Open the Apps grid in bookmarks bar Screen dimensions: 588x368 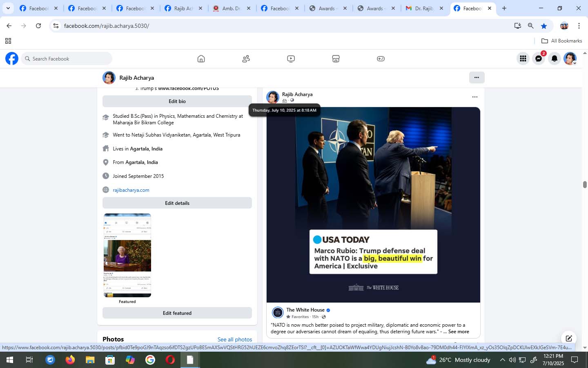8,41
